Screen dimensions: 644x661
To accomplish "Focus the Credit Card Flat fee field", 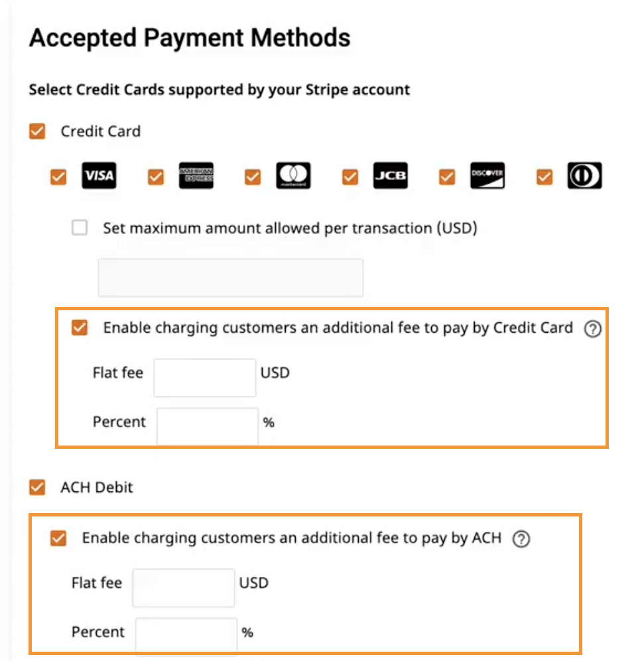I will point(204,378).
